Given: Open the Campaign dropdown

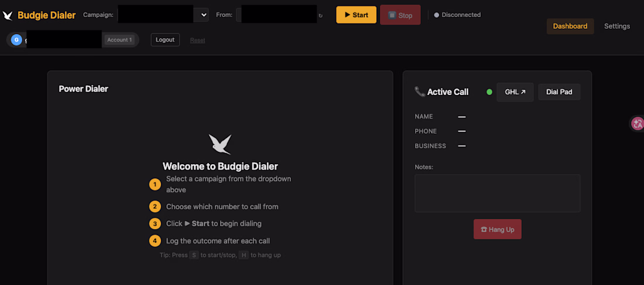Looking at the screenshot, I should pos(163,15).
